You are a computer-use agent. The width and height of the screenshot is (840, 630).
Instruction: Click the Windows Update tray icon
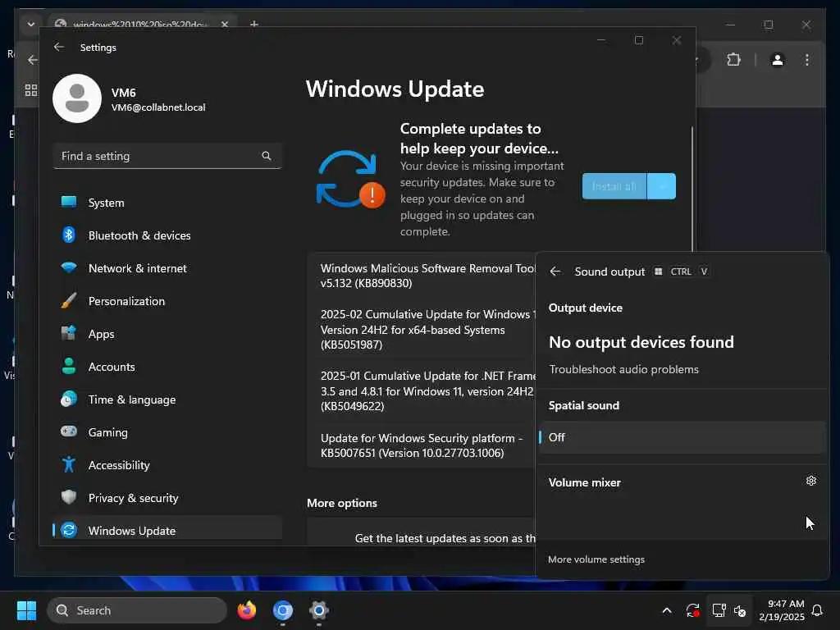pos(692,610)
